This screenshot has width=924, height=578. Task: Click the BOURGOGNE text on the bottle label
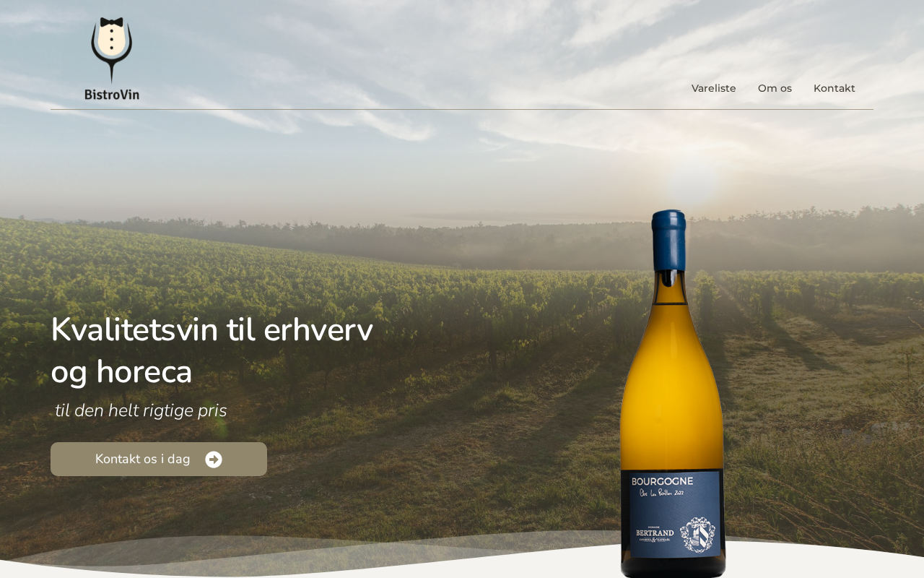[662, 481]
